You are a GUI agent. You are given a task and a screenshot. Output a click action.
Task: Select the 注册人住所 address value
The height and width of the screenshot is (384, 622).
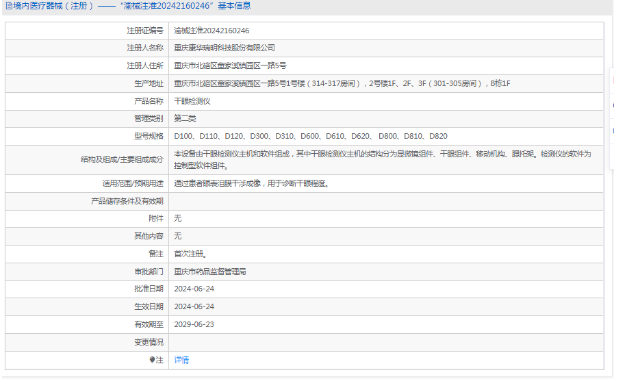(230, 65)
